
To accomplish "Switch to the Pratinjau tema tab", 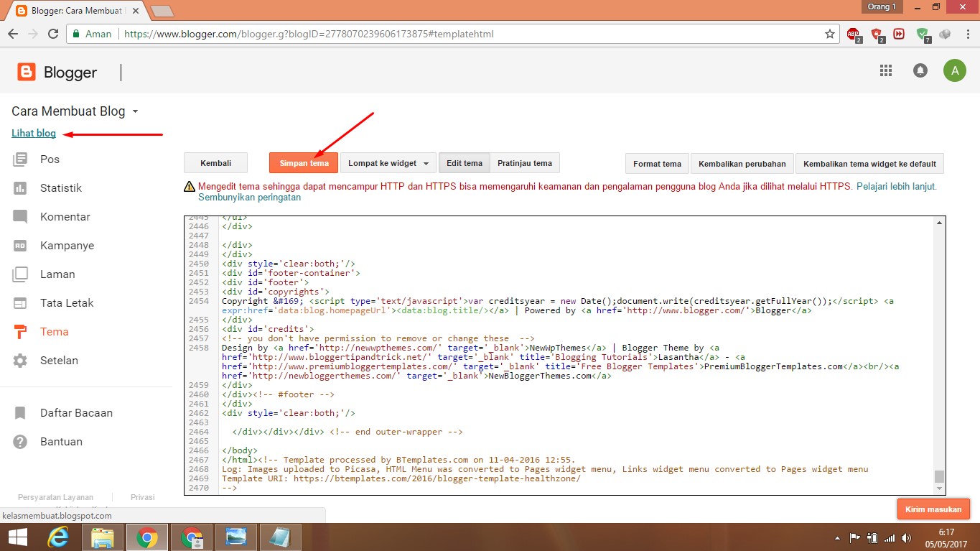I will pos(525,162).
